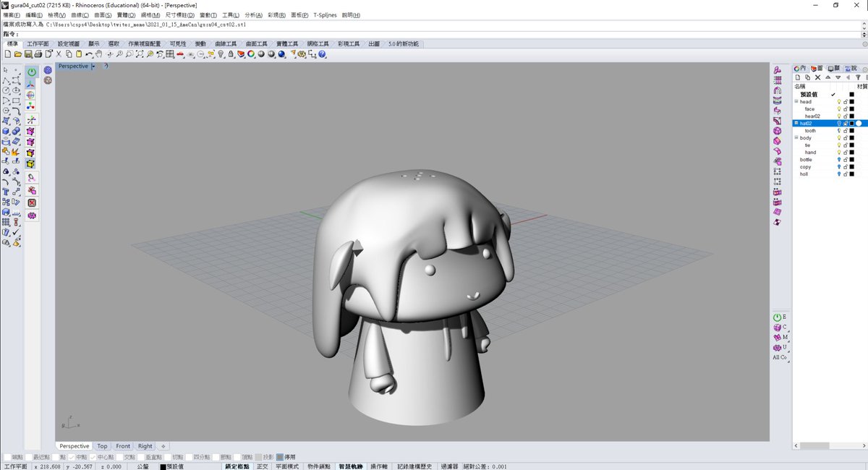Switch to the 工作平面 toolbar tab
868x470 pixels.
[38, 44]
